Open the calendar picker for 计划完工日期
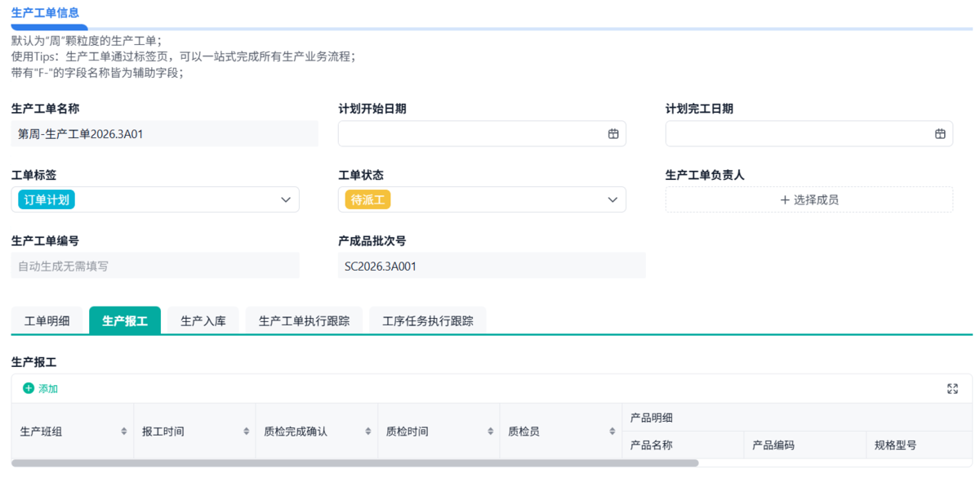980x479 pixels. [940, 133]
